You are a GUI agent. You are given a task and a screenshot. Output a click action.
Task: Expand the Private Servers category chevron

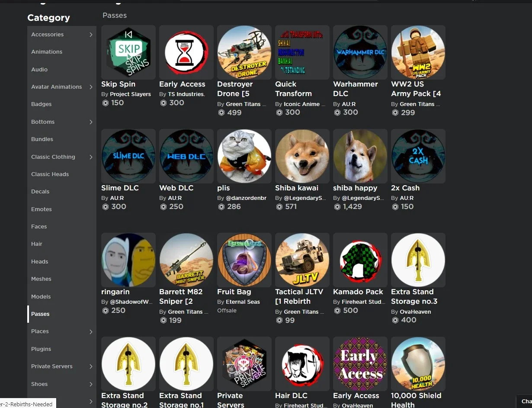[91, 366]
